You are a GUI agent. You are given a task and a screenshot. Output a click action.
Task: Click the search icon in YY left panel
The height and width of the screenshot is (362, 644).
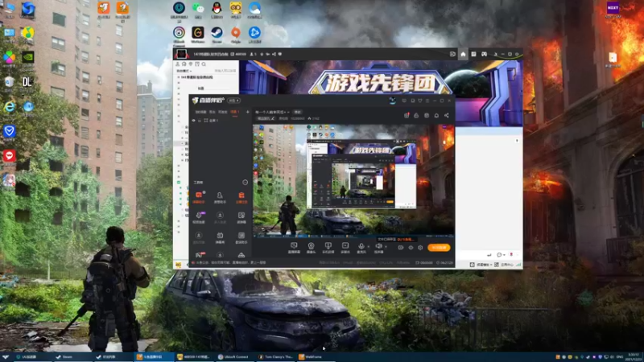204,64
